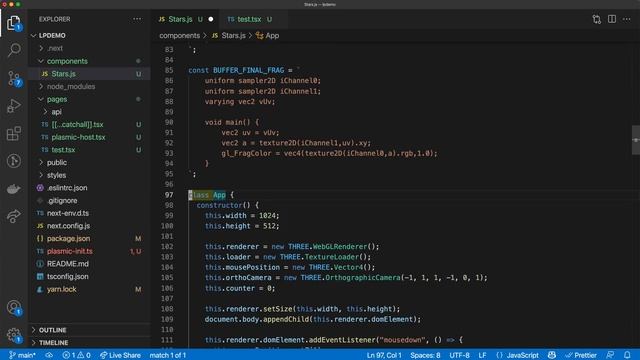Open package.json file
Viewport: 640px width, 360px height.
point(89,238)
